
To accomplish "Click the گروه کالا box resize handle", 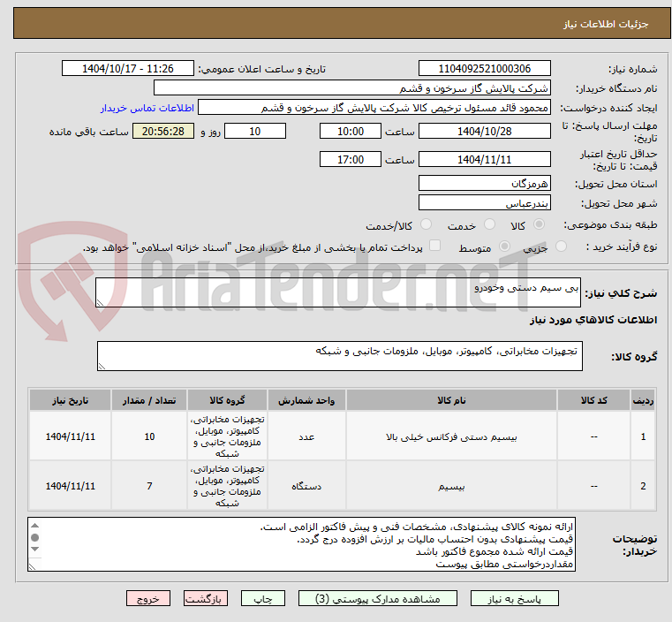I will (102, 366).
